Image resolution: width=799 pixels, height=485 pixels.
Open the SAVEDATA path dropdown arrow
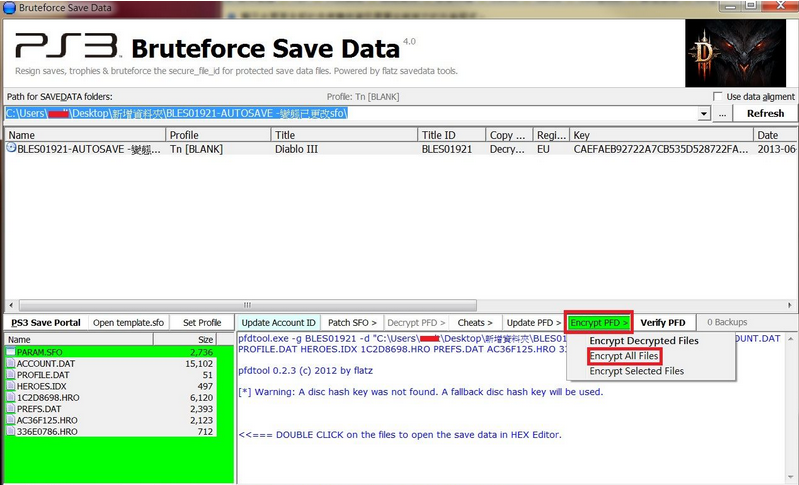coord(704,113)
